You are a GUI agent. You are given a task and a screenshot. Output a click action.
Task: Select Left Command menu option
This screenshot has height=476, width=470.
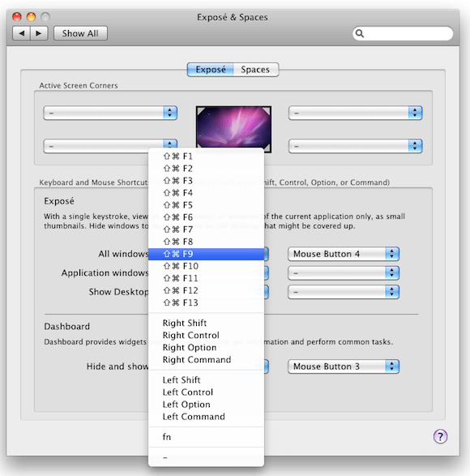coord(206,417)
